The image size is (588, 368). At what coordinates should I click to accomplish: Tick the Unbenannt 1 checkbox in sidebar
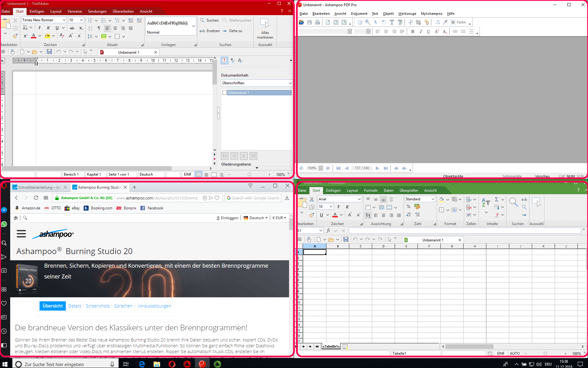tap(225, 93)
